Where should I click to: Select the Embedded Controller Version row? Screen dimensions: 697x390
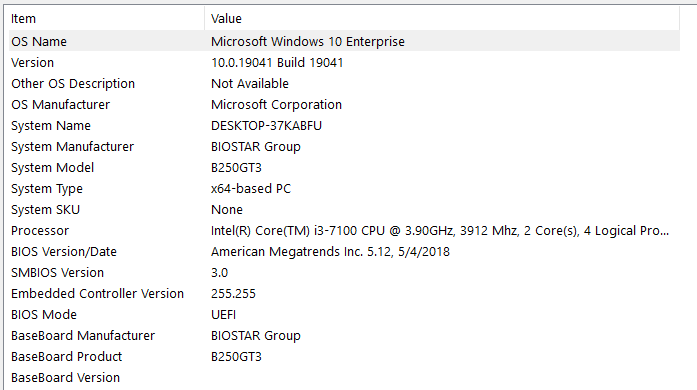coord(344,294)
